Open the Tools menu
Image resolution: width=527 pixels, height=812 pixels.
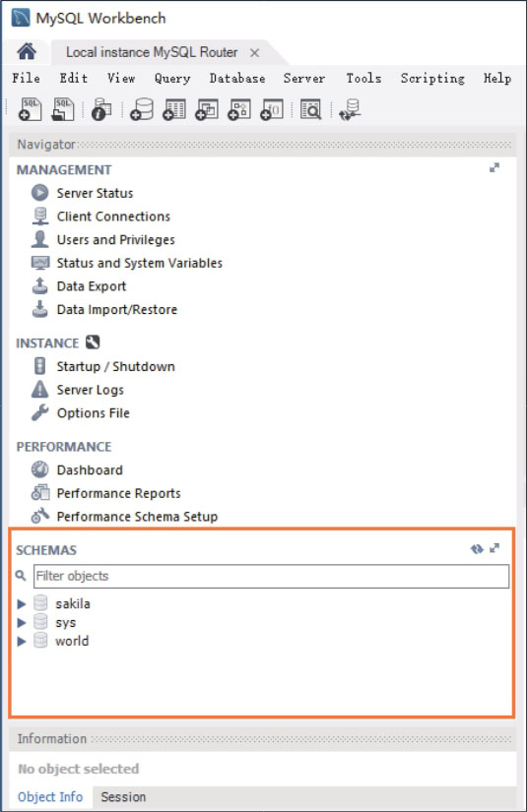363,78
